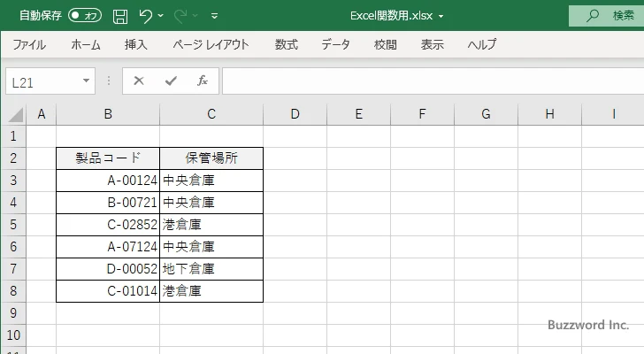Switch to the ホーム tab
Image resolution: width=644 pixels, height=354 pixels.
[x=86, y=44]
